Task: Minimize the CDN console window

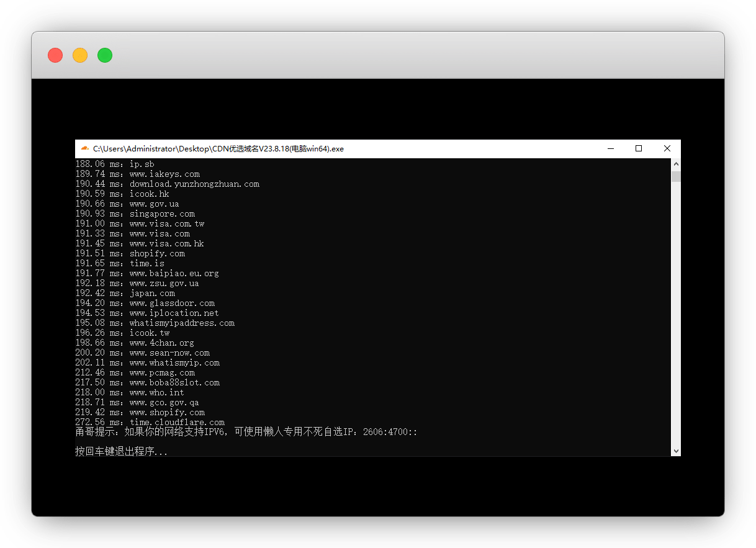Action: (611, 148)
